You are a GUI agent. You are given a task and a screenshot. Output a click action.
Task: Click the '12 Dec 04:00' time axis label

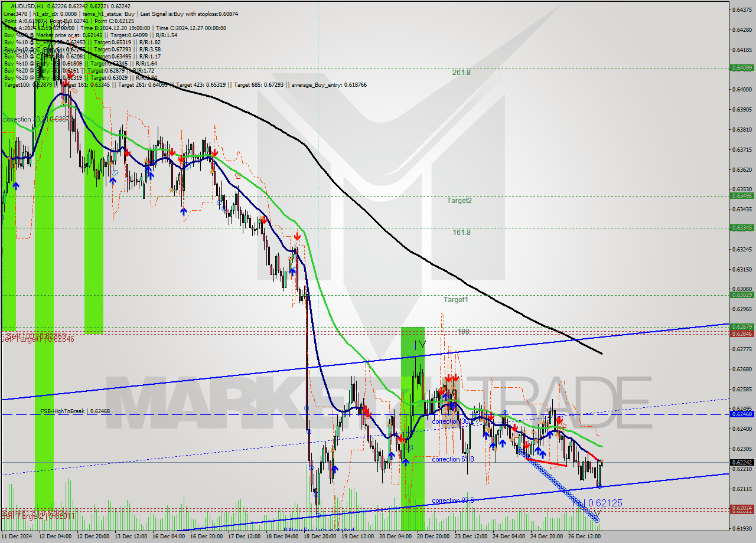pos(56,537)
